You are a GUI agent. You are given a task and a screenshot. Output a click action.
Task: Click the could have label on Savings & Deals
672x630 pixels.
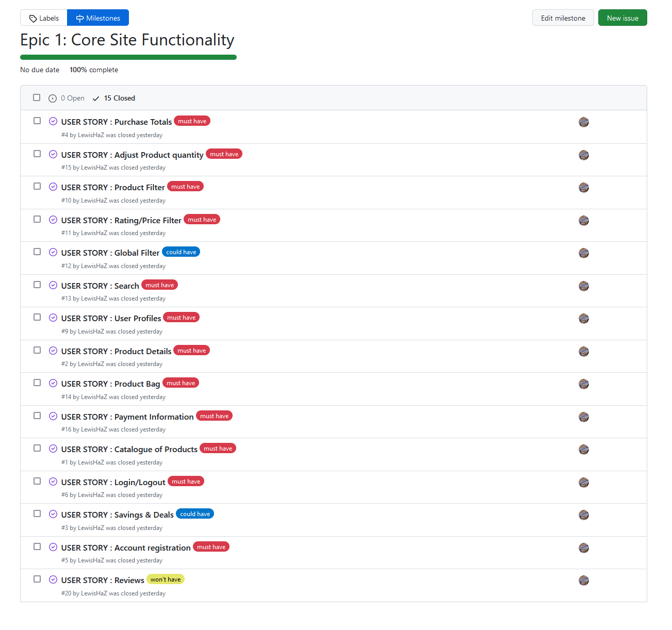tap(195, 514)
